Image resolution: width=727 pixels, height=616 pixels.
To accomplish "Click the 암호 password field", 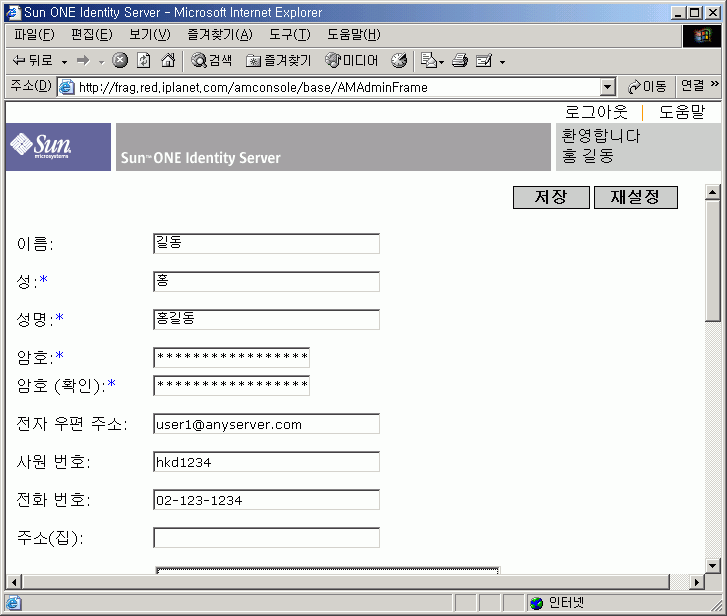I will coord(231,357).
